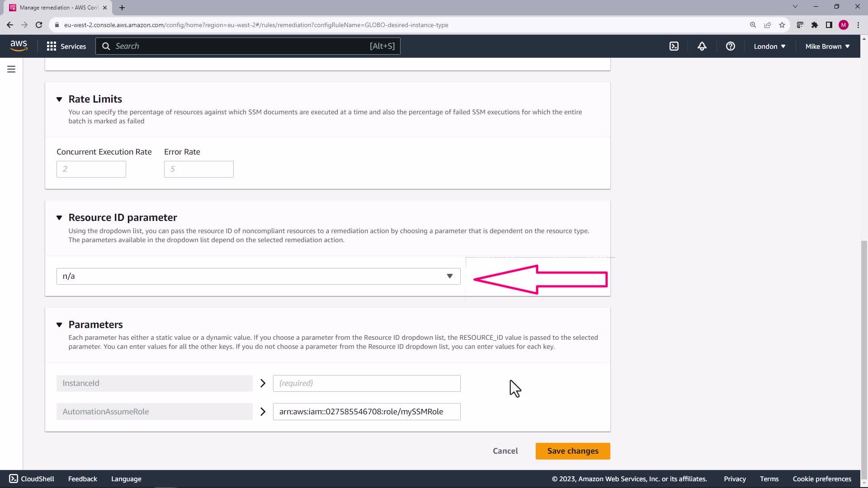Open Cookie preferences in footer
868x488 pixels.
point(821,479)
